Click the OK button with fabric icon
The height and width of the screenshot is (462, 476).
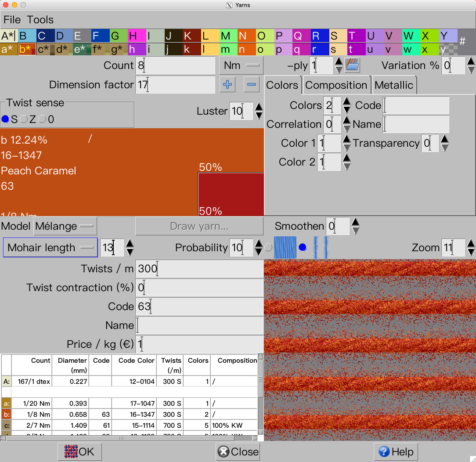[79, 451]
